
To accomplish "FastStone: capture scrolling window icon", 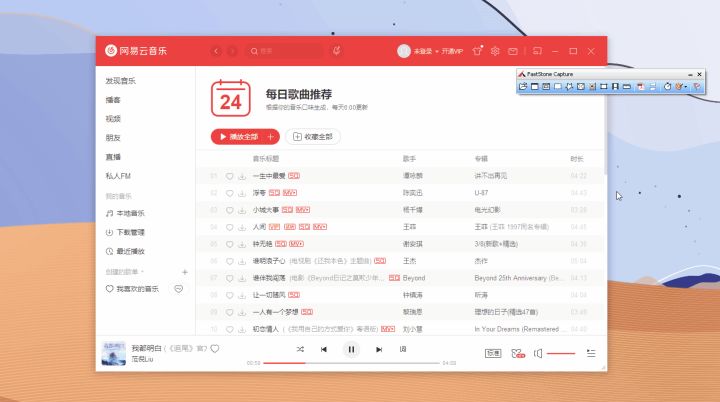I will [x=592, y=86].
